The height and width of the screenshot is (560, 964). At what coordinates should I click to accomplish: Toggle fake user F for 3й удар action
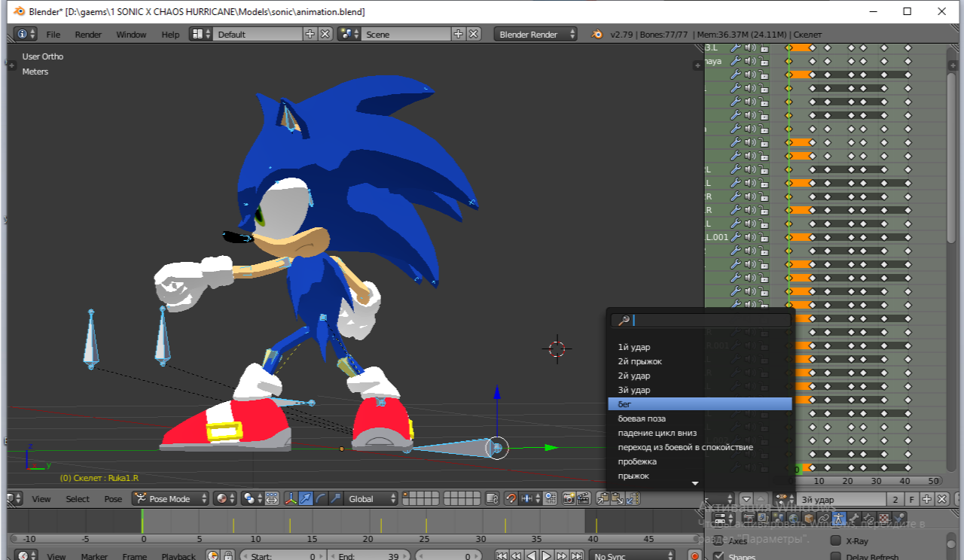pyautogui.click(x=911, y=499)
